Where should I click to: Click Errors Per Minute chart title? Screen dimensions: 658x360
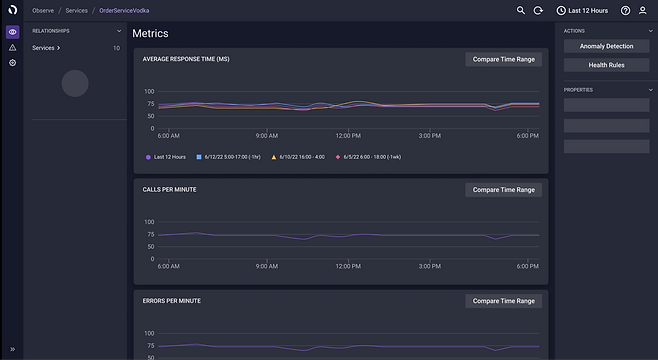pos(172,301)
